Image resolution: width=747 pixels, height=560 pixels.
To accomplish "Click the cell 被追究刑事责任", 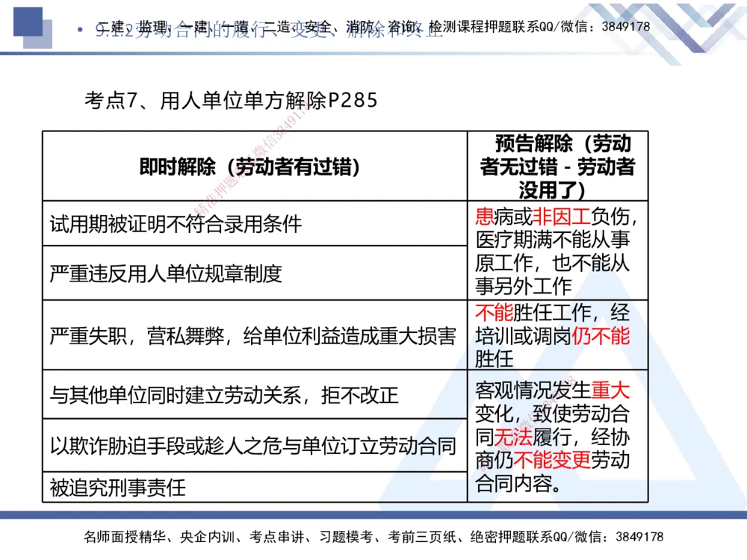I will 117,489.
